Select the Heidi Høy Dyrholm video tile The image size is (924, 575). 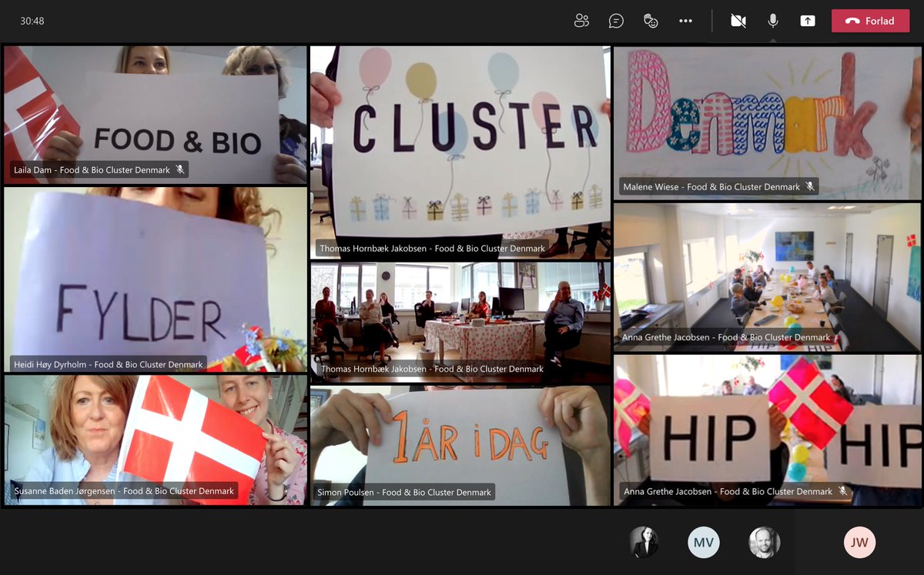(x=156, y=279)
